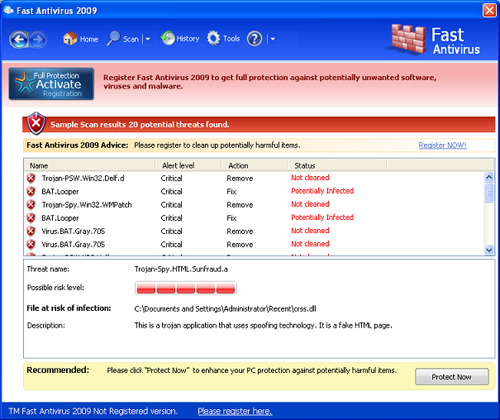Click the red shield icon beside scan results

(36, 123)
